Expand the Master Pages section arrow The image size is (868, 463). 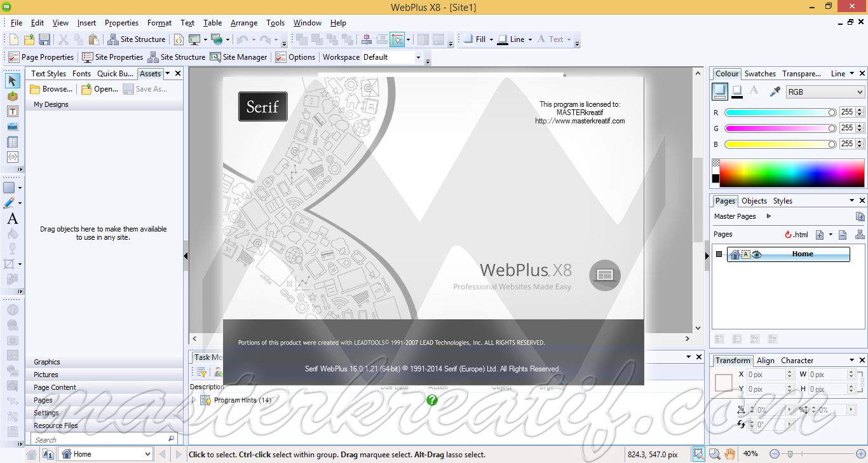pyautogui.click(x=769, y=216)
